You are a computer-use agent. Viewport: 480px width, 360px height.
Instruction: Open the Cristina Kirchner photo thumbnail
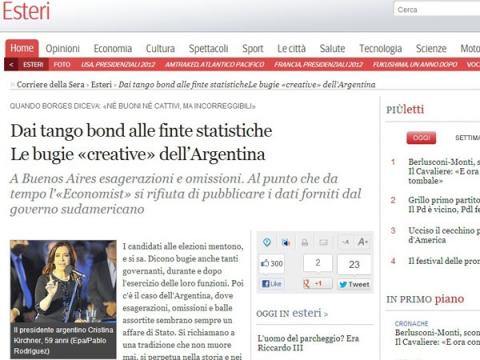(63, 281)
